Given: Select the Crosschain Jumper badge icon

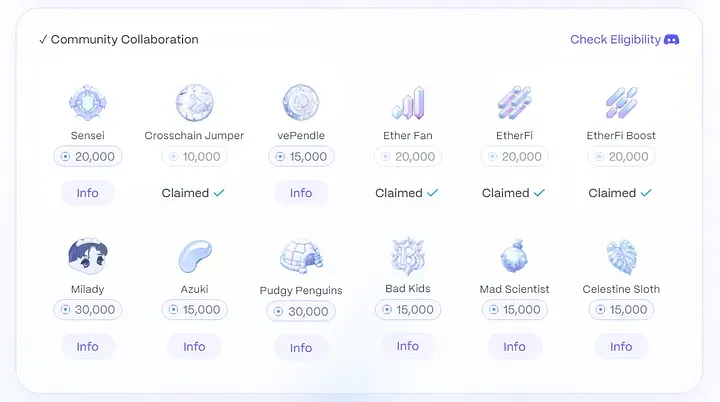Looking at the screenshot, I should [194, 102].
